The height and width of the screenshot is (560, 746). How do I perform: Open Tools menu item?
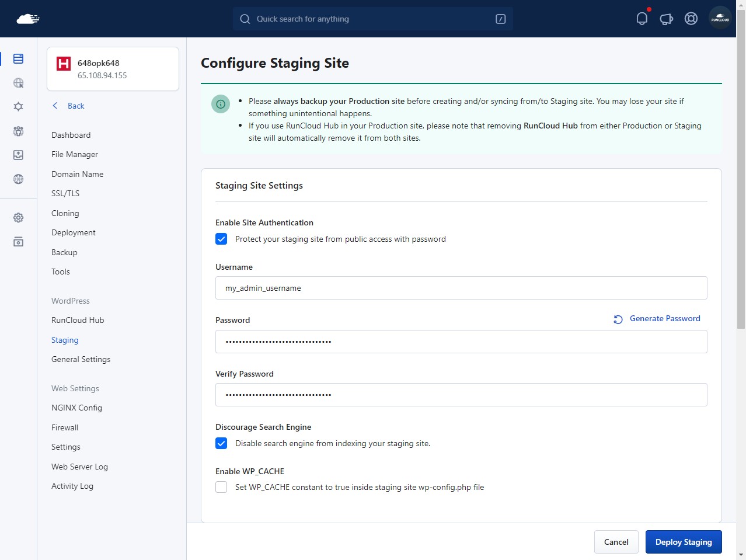pyautogui.click(x=61, y=272)
